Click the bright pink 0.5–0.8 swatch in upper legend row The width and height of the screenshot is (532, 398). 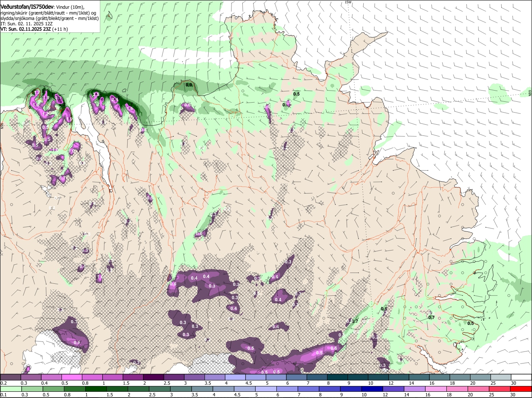pos(72,377)
